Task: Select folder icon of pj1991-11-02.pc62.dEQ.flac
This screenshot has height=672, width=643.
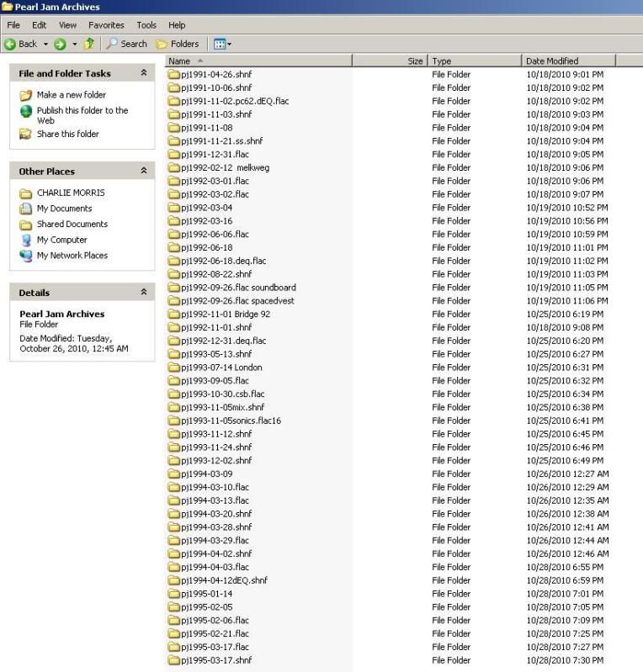Action: (x=173, y=101)
